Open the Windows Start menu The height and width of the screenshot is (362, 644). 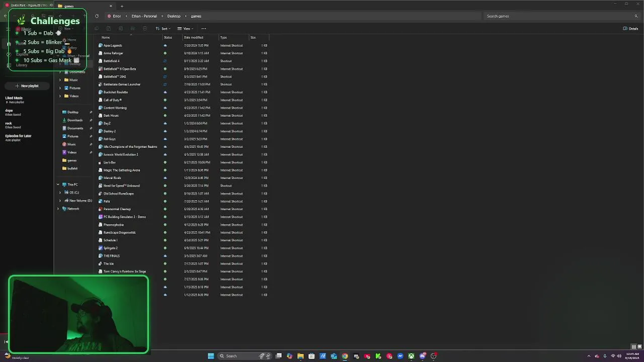pyautogui.click(x=211, y=356)
